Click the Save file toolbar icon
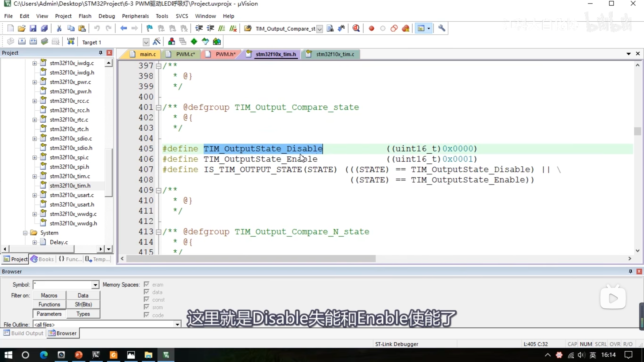Screen dimensions: 644x362 33,28
